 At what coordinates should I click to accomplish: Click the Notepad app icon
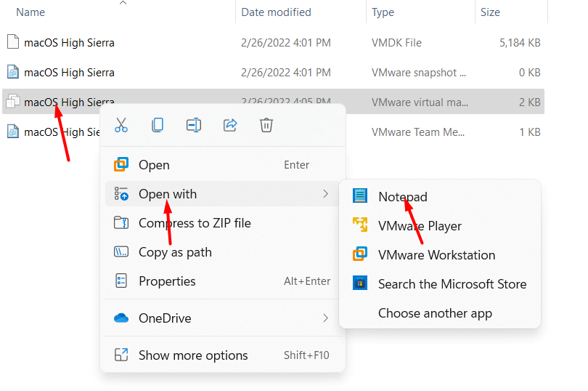(x=359, y=196)
